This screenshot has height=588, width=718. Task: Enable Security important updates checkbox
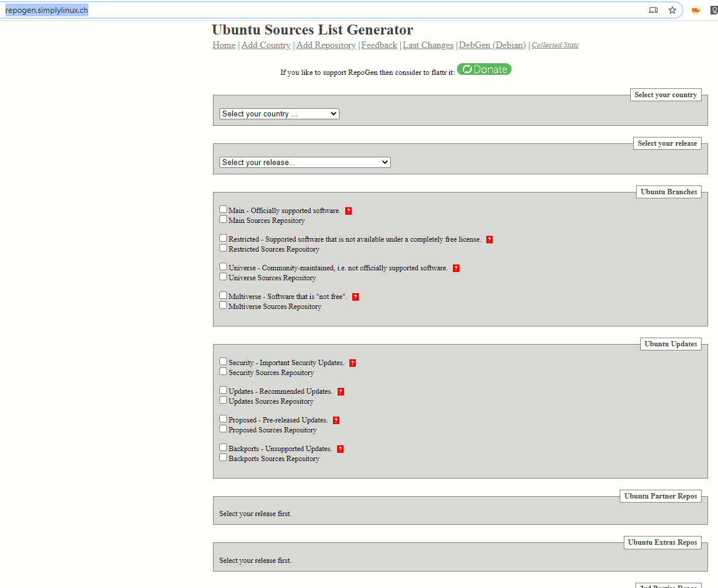(224, 361)
